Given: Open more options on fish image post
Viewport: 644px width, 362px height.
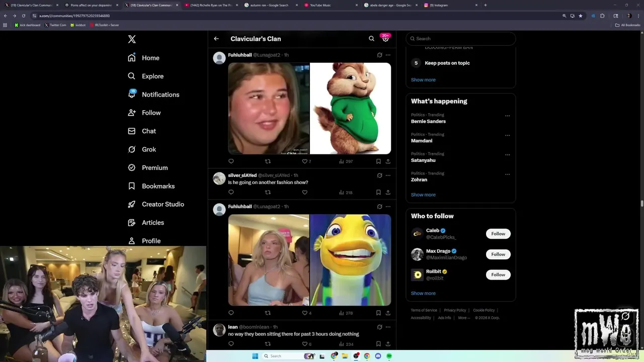Looking at the screenshot, I should [x=388, y=207].
